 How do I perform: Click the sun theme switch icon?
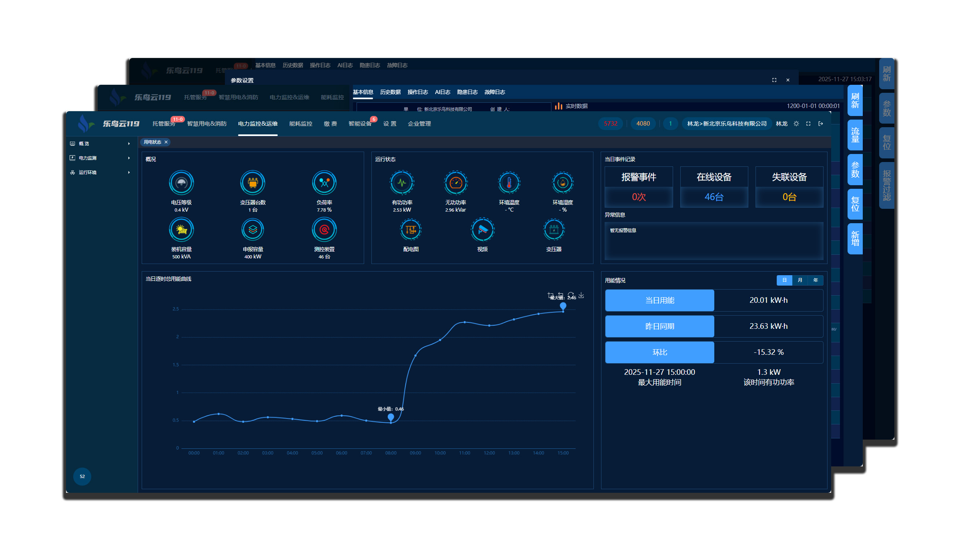pos(796,124)
